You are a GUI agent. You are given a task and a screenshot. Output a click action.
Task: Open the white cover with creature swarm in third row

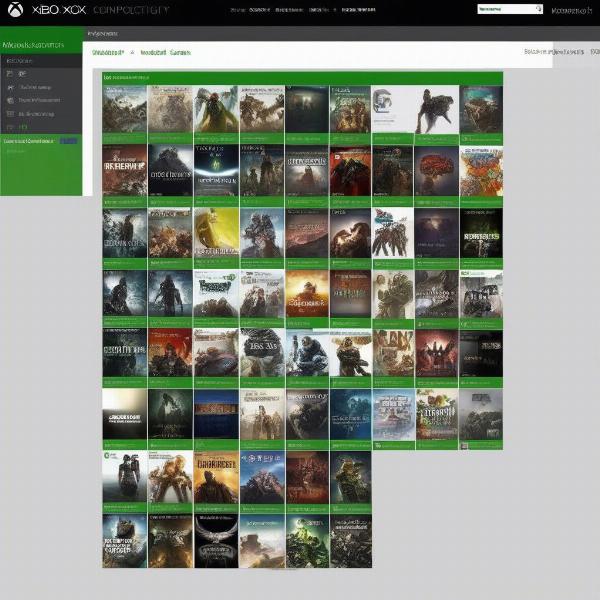coord(393,233)
